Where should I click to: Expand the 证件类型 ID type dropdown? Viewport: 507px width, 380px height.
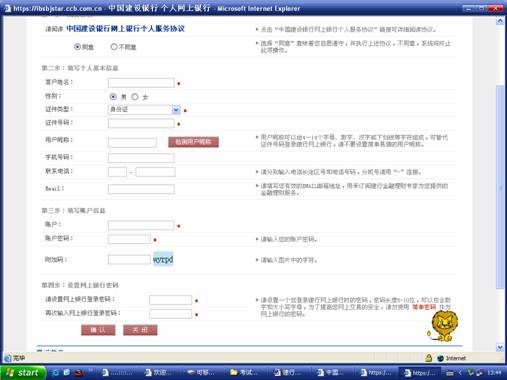point(176,110)
